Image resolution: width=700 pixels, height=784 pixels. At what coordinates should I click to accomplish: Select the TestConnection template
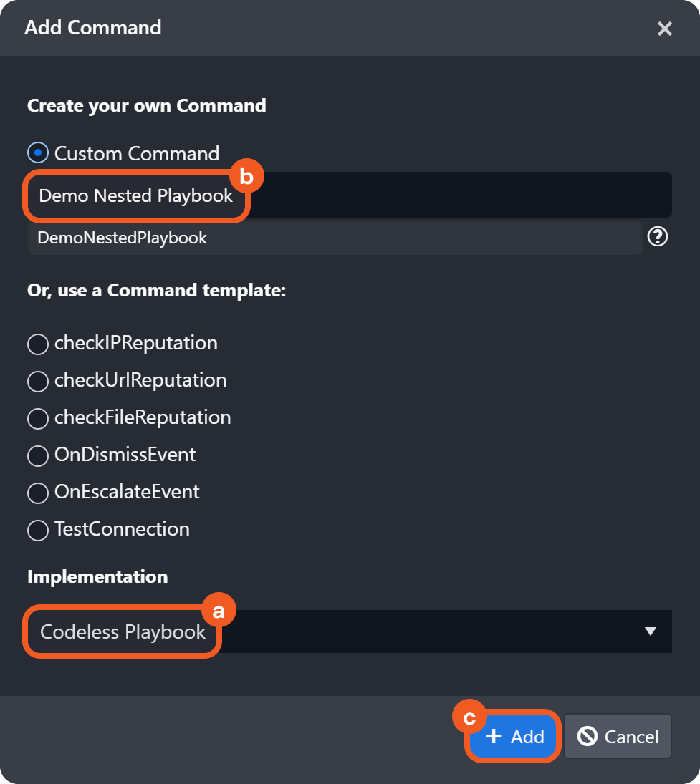tap(37, 530)
